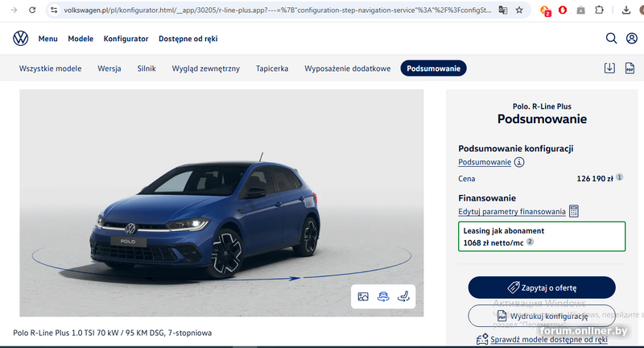Viewport: 644px width, 348px height.
Task: Open the browser extensions puzzle icon
Action: (599, 10)
